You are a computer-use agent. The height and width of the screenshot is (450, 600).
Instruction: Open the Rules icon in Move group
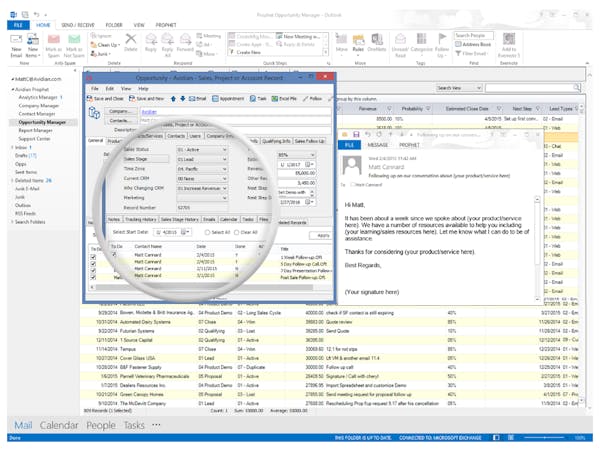coord(358,43)
